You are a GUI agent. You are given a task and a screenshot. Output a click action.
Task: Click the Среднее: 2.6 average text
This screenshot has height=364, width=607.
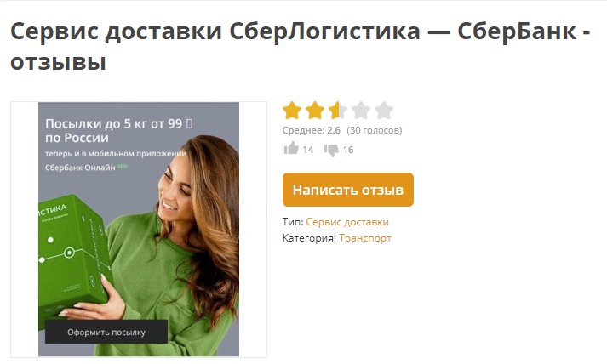312,130
